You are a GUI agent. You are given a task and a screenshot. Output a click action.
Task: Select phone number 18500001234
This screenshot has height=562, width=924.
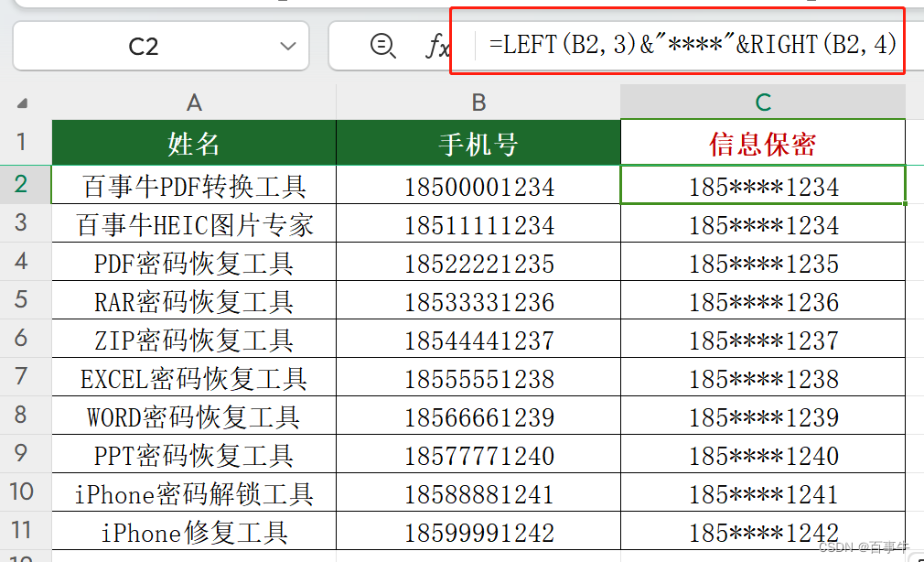[x=478, y=185]
